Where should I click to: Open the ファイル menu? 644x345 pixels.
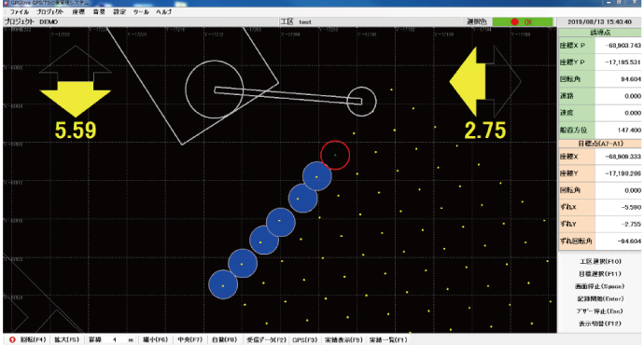[x=20, y=12]
